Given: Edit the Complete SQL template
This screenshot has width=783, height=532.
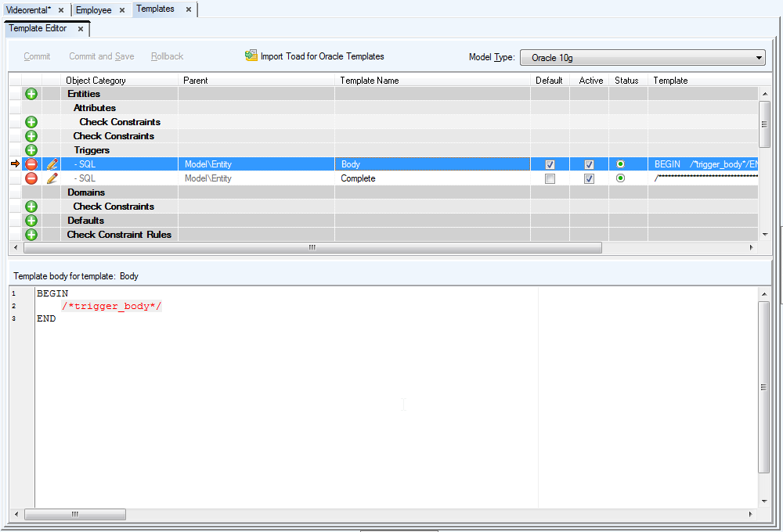Looking at the screenshot, I should coord(52,178).
